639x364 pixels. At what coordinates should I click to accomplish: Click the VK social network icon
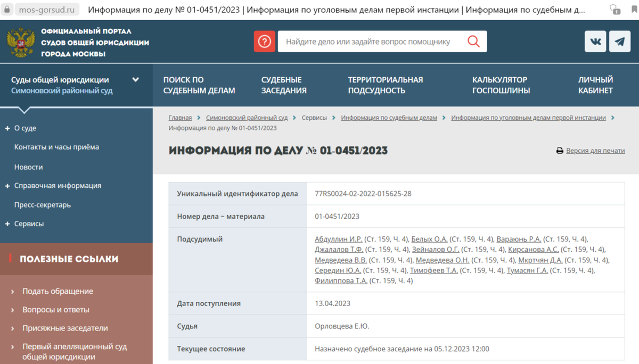click(595, 42)
